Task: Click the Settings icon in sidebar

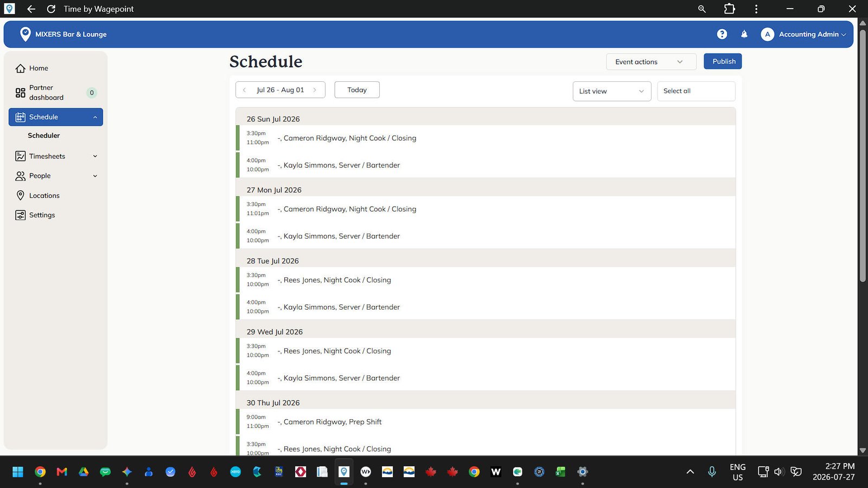Action: tap(21, 215)
